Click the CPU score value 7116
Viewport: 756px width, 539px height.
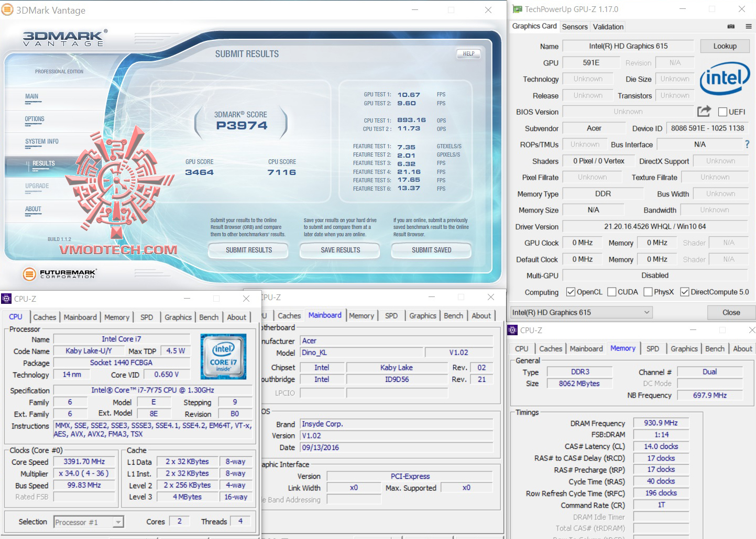(x=282, y=172)
